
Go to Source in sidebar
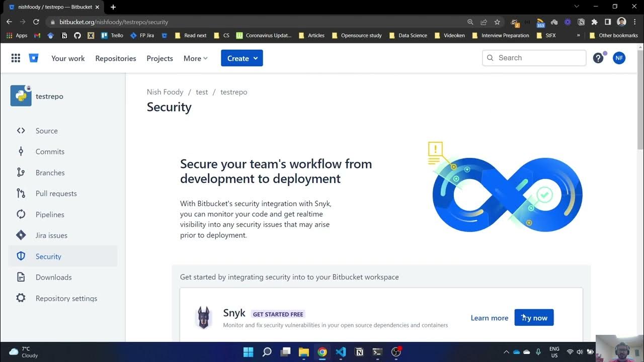63,131
